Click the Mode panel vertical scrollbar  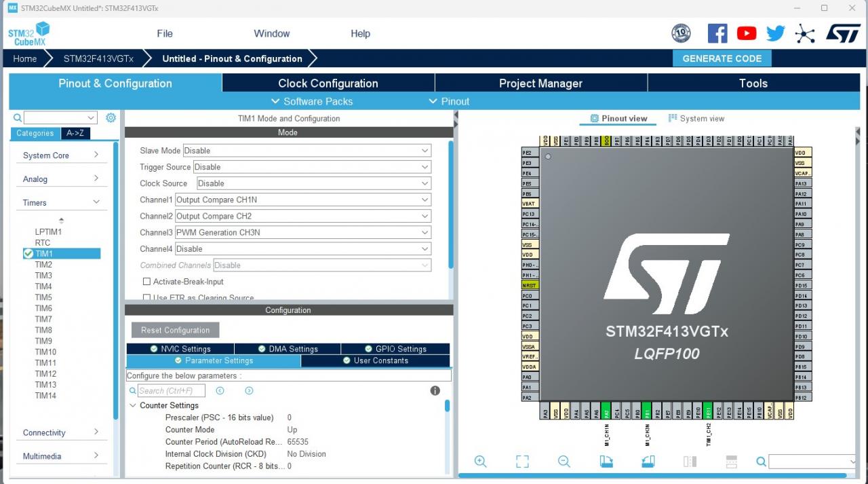450,204
